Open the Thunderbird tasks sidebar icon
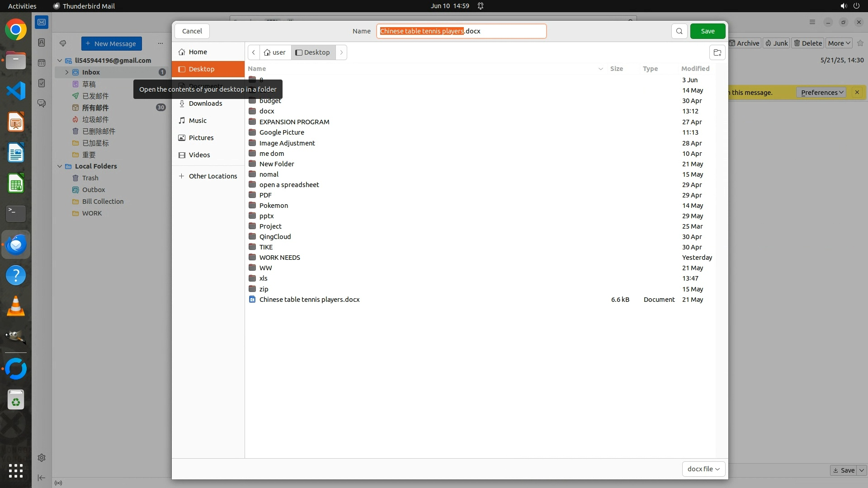The width and height of the screenshot is (868, 488). click(x=42, y=83)
